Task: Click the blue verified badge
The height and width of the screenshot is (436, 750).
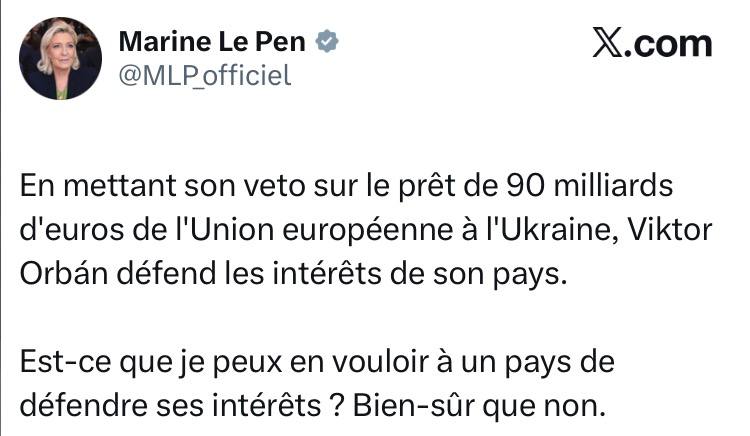Action: click(326, 43)
